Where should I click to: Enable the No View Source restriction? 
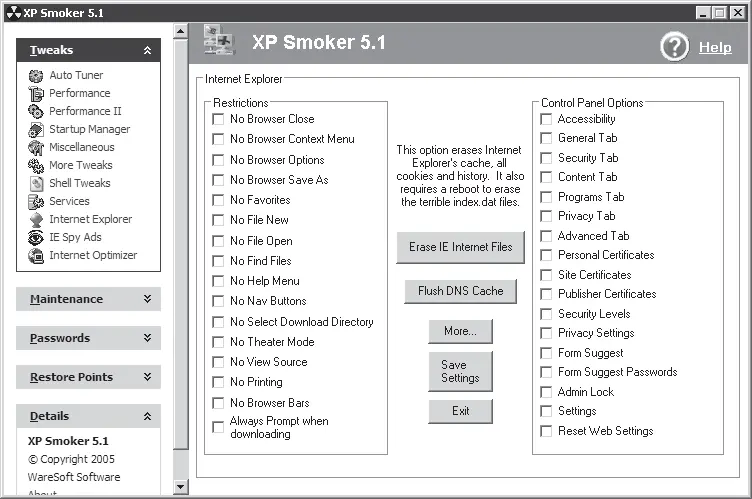click(x=218, y=362)
